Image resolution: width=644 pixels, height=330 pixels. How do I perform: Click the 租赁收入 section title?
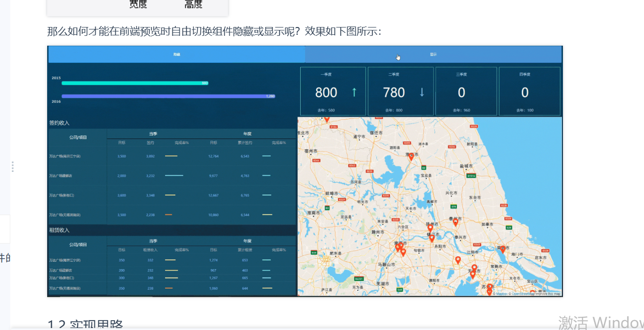[59, 230]
